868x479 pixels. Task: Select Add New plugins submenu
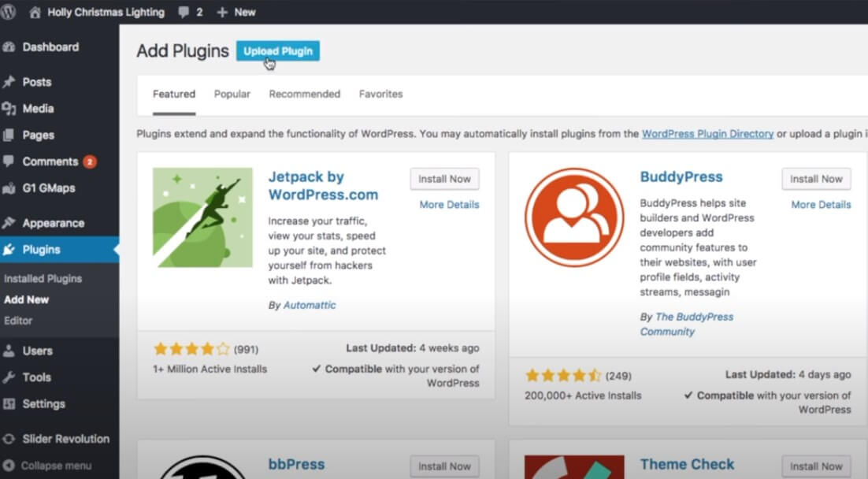[26, 299]
